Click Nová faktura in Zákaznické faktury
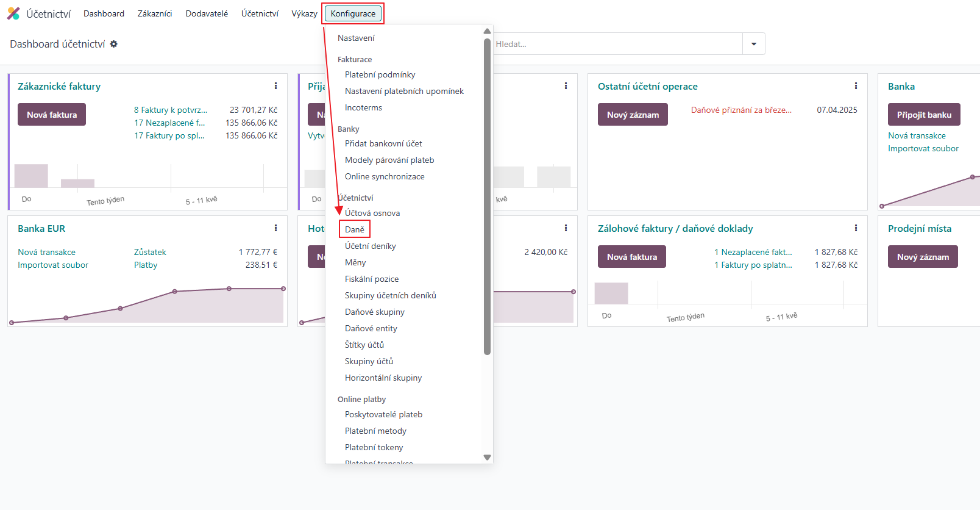This screenshot has width=980, height=510. [x=52, y=115]
